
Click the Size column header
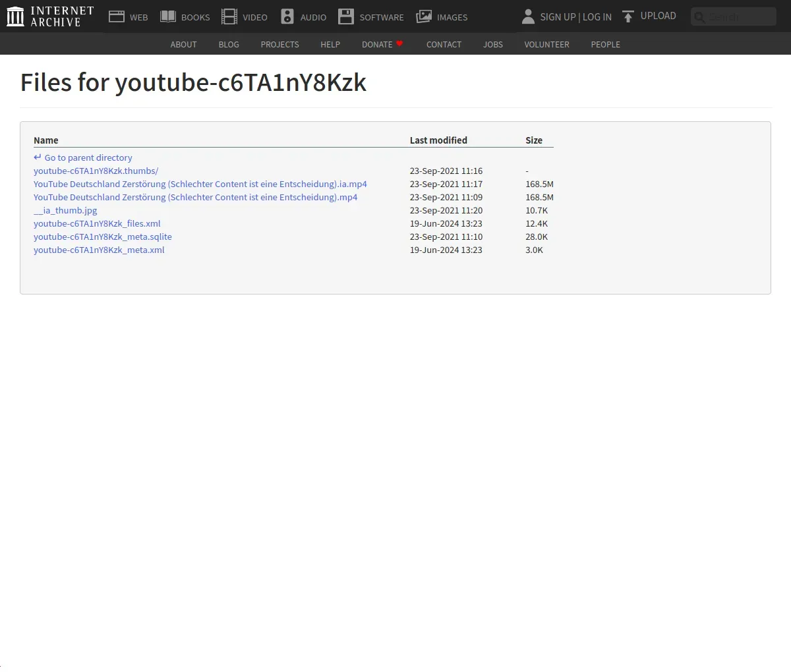pyautogui.click(x=534, y=140)
